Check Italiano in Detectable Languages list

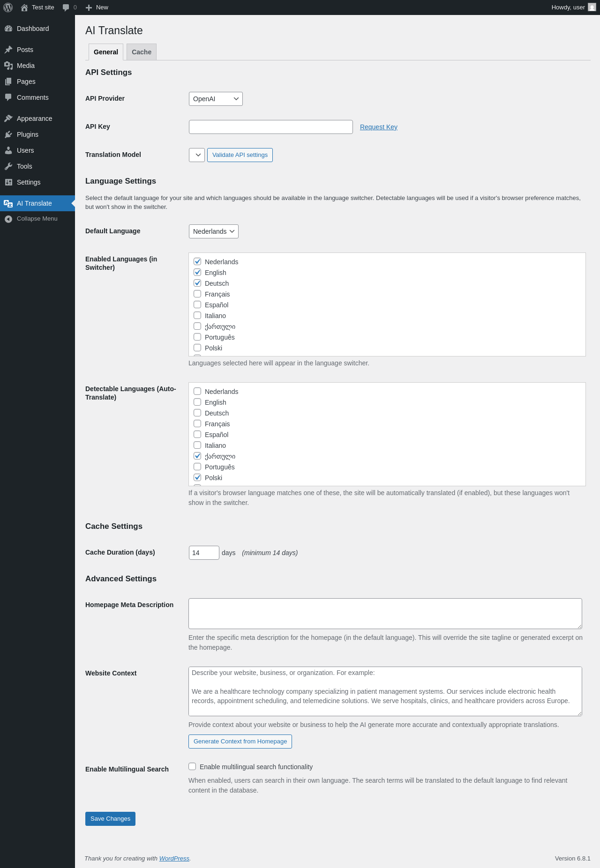click(197, 445)
